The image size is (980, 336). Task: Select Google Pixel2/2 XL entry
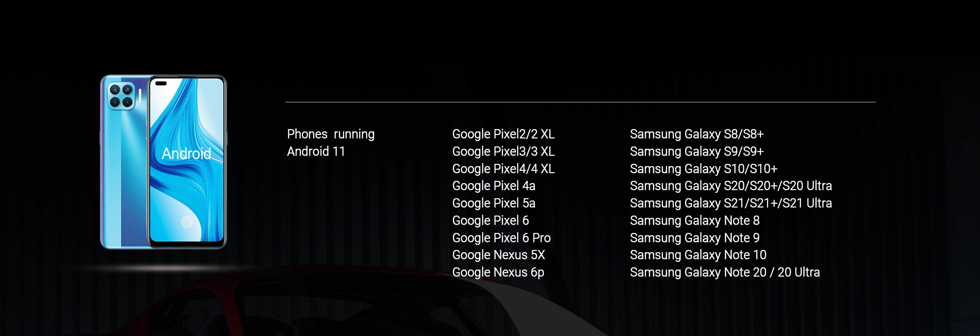503,134
